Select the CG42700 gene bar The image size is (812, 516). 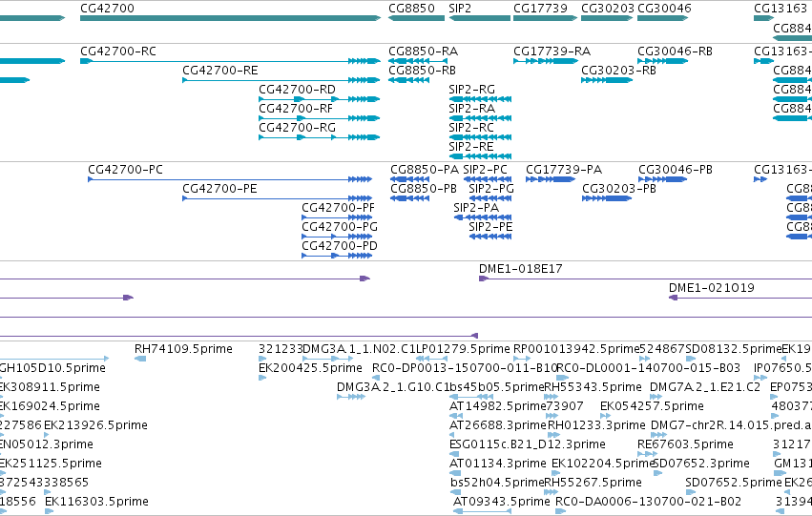click(231, 18)
